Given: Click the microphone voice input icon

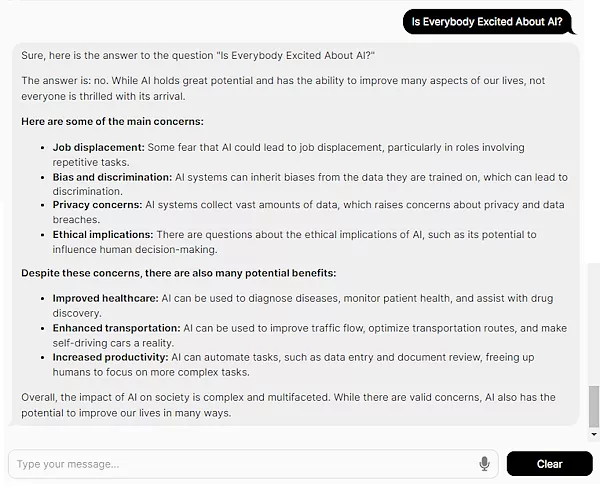Looking at the screenshot, I should coord(485,464).
